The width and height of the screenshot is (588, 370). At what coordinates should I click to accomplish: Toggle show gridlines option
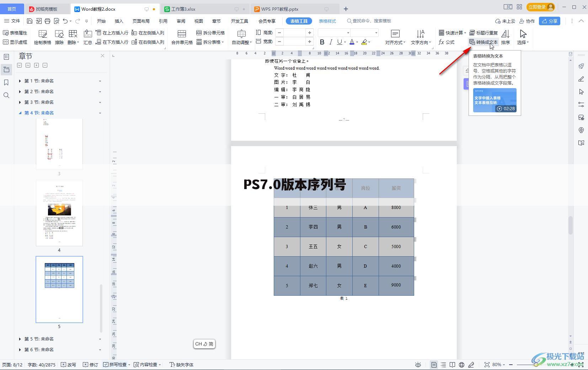coord(15,42)
